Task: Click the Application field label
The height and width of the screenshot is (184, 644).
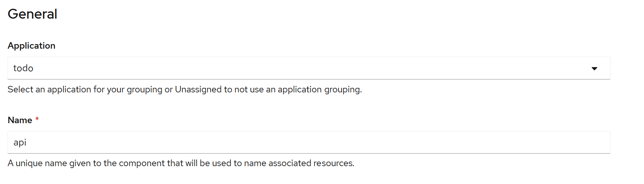Action: 32,46
